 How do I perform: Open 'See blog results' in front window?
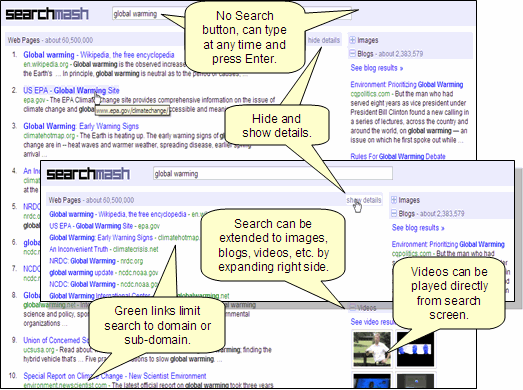click(418, 228)
